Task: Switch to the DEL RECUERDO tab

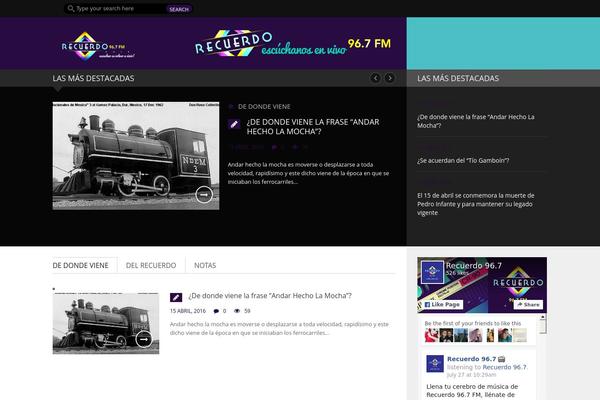Action: pos(151,265)
